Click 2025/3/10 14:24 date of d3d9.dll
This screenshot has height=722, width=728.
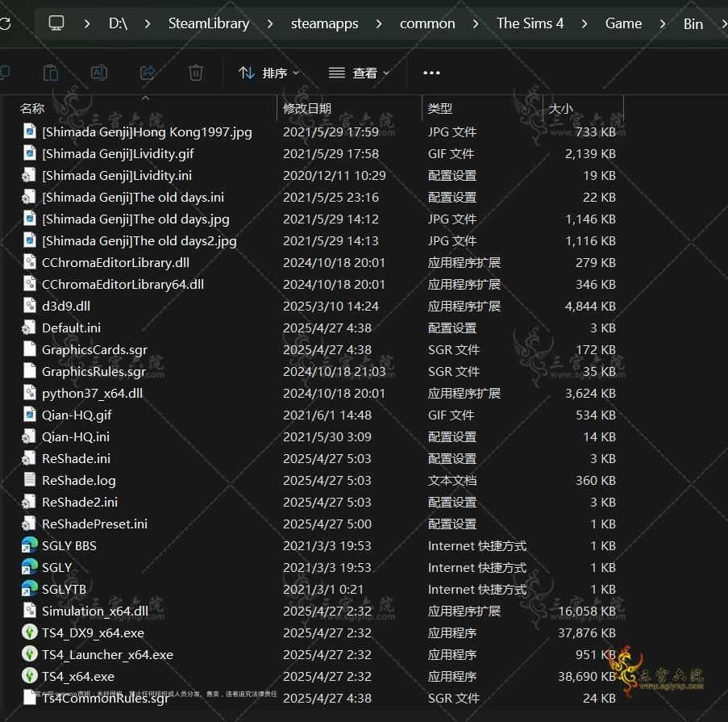tap(331, 307)
